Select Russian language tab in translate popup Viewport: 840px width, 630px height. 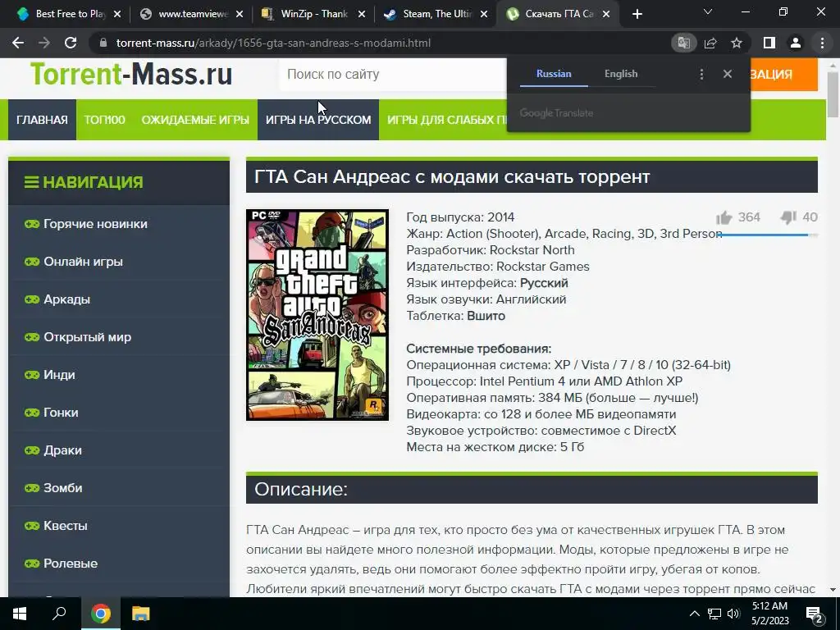tap(554, 74)
